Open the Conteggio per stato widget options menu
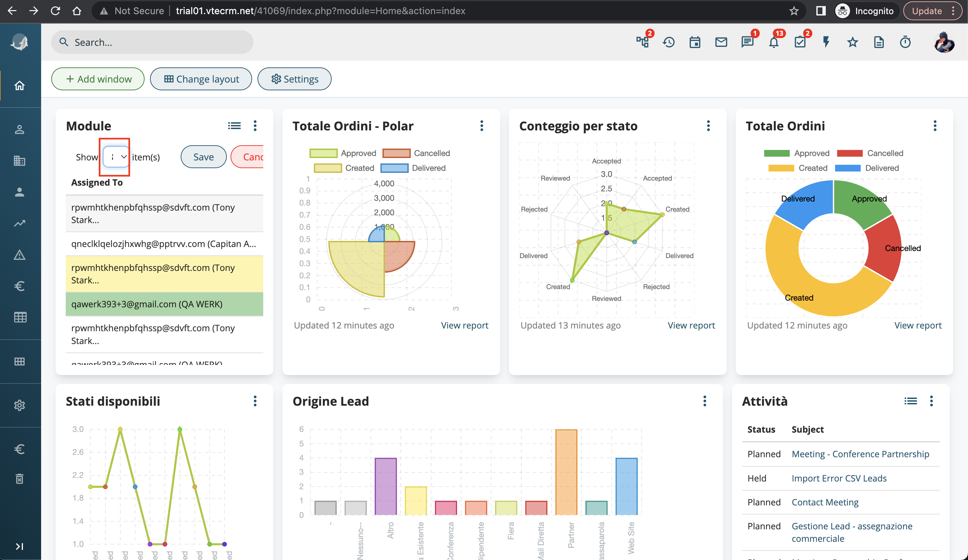Screen dimensions: 968x560 point(708,126)
